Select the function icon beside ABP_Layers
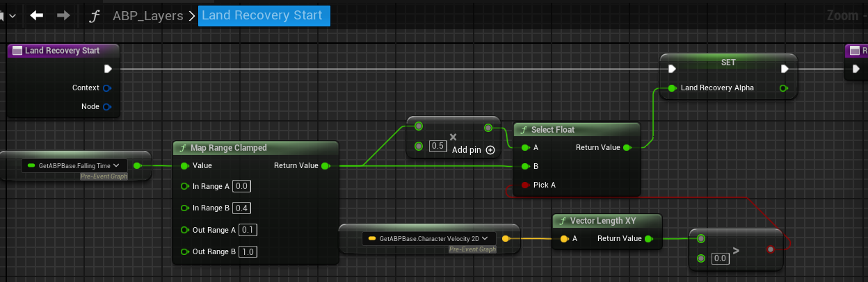868x282 pixels. coord(95,15)
